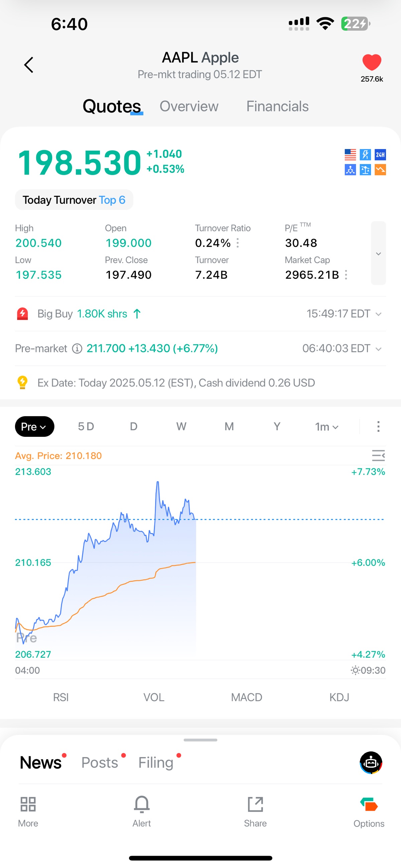Switch to the Financials tab
Image resolution: width=401 pixels, height=868 pixels.
click(277, 107)
